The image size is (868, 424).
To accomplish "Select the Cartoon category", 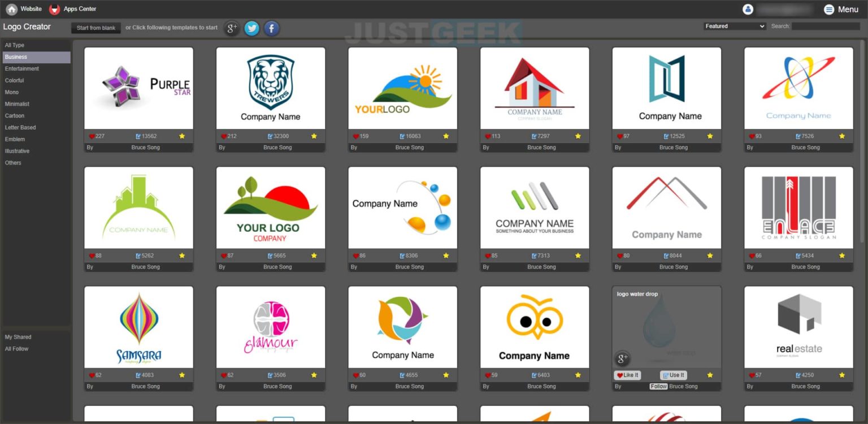I will tap(36, 116).
